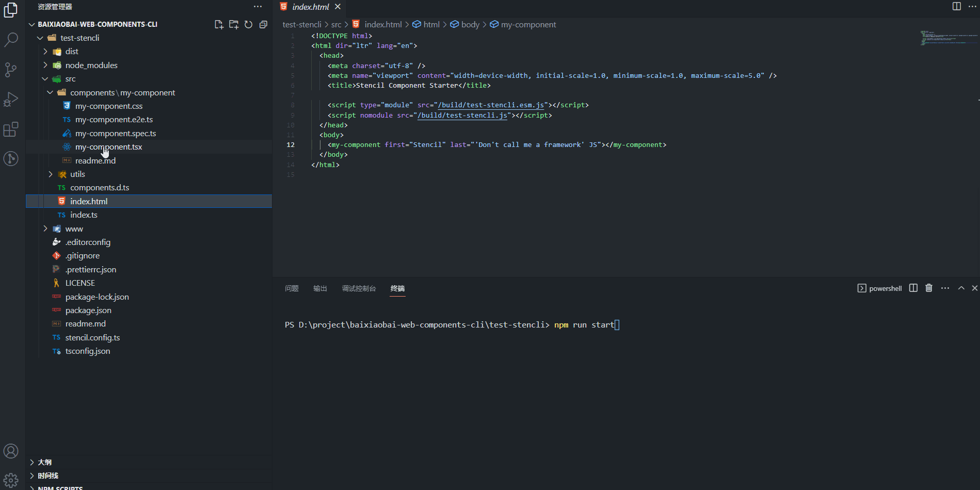Image resolution: width=980 pixels, height=490 pixels.
Task: Open the Source Control view
Action: pyautogui.click(x=11, y=70)
